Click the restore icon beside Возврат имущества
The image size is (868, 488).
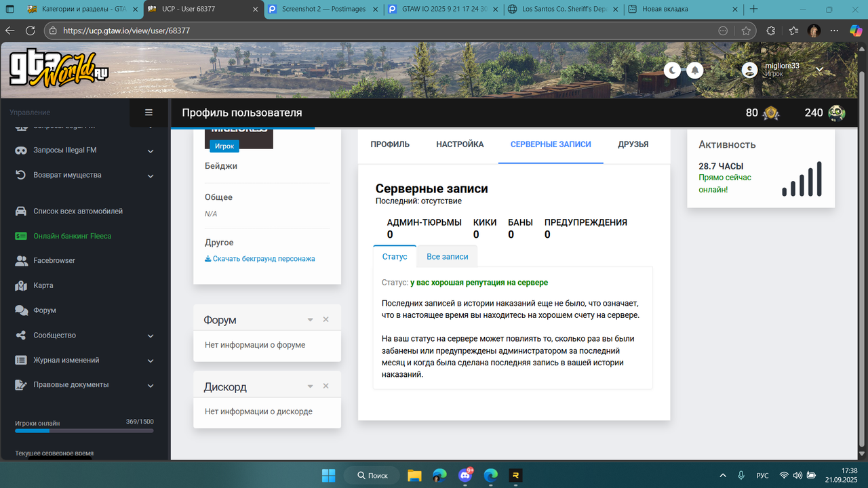click(x=21, y=175)
